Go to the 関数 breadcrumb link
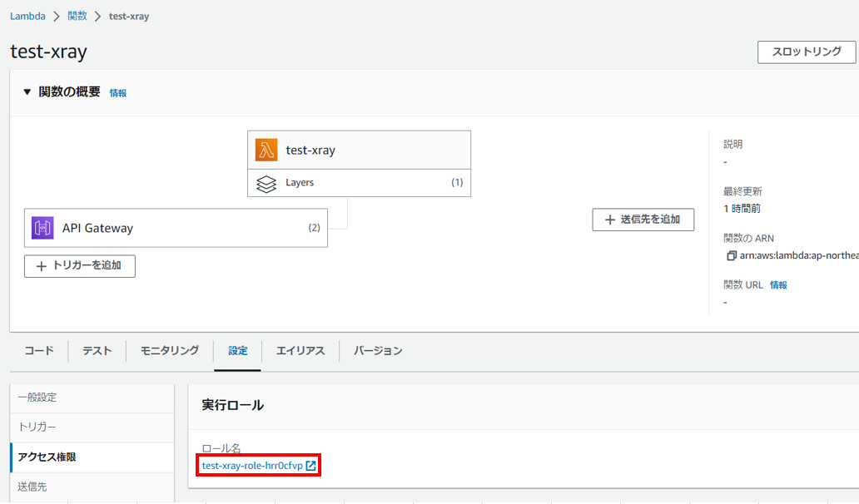The image size is (859, 504). [x=77, y=16]
